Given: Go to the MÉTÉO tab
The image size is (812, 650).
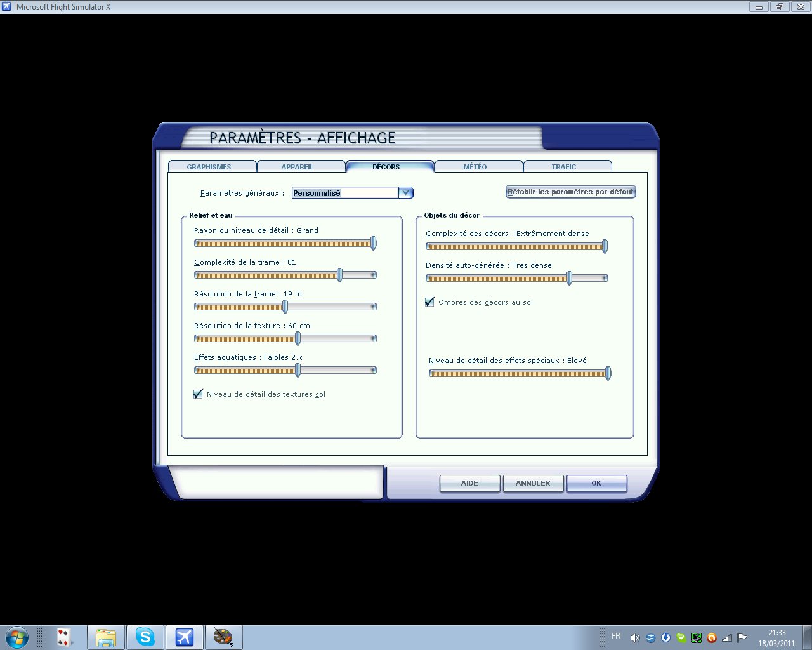Looking at the screenshot, I should pyautogui.click(x=478, y=167).
